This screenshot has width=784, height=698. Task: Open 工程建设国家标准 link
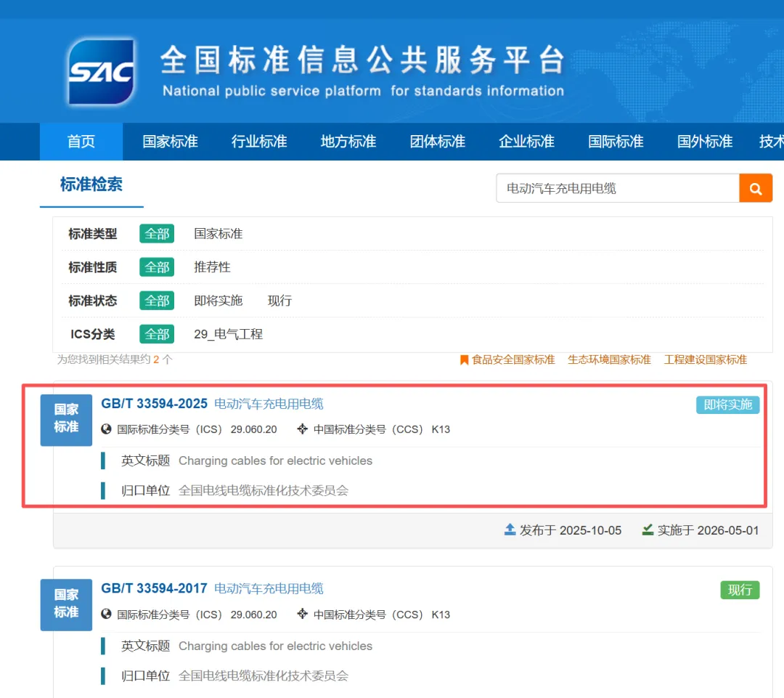coord(705,360)
